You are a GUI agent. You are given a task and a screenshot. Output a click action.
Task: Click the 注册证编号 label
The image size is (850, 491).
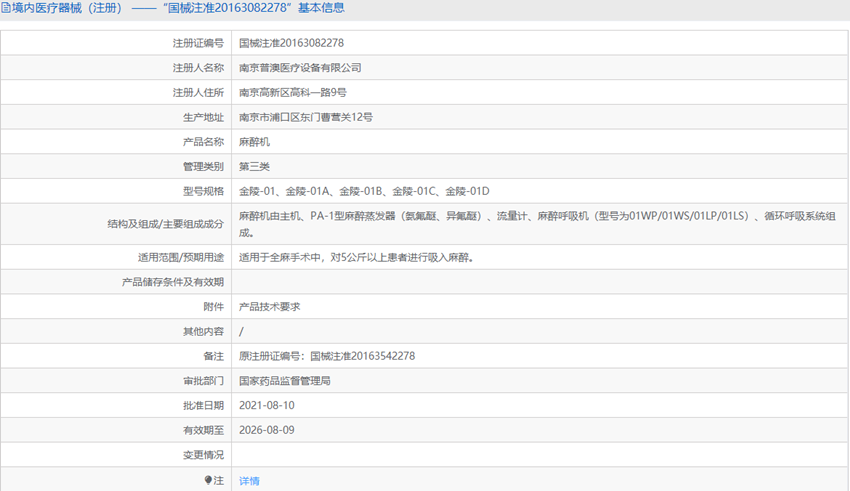pos(198,43)
